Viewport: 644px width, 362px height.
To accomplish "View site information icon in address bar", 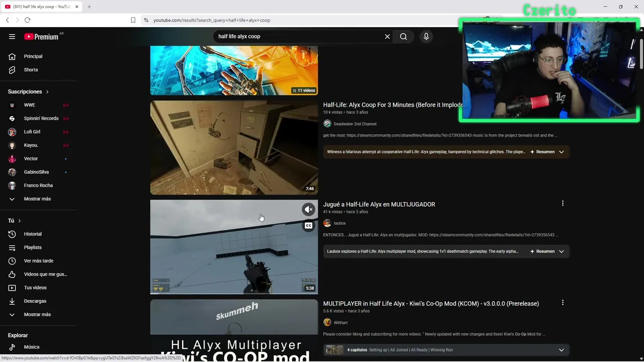I will 146,20.
